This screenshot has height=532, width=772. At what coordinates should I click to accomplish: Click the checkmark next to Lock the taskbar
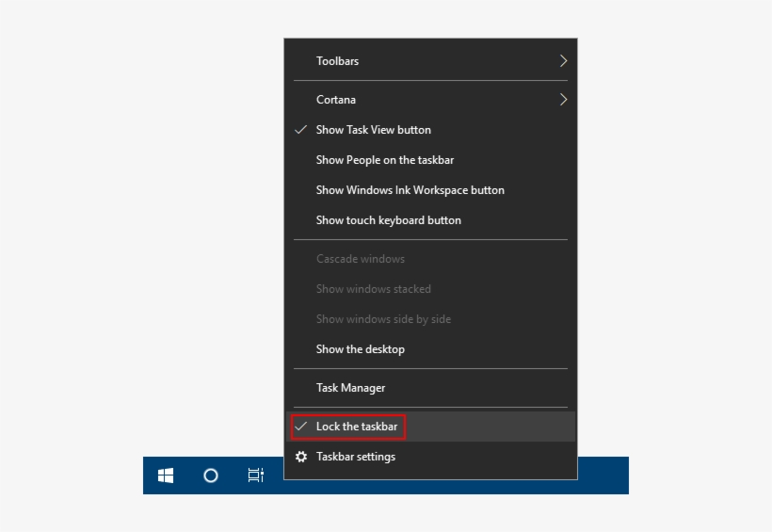pos(301,427)
